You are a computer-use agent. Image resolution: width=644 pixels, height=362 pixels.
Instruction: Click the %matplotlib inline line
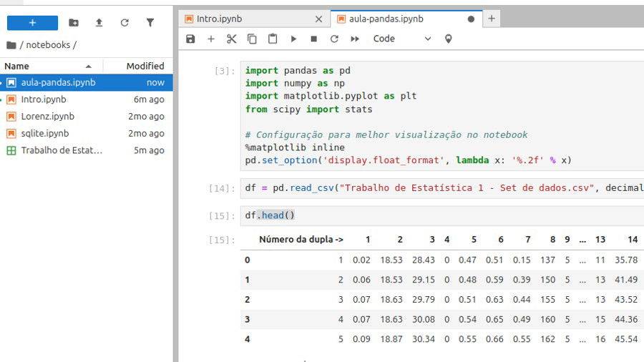coord(295,147)
